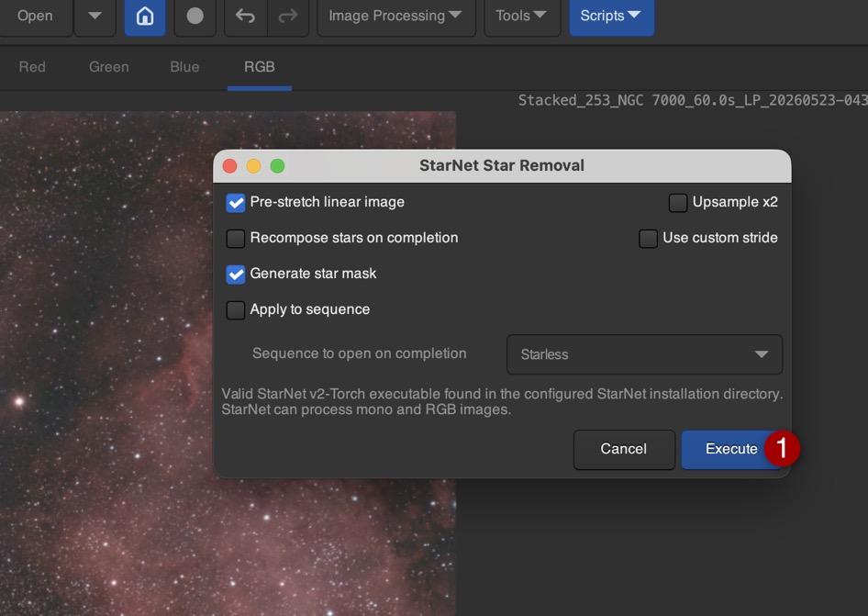The width and height of the screenshot is (868, 616).
Task: Enable Apply to sequence checkbox
Action: (235, 310)
